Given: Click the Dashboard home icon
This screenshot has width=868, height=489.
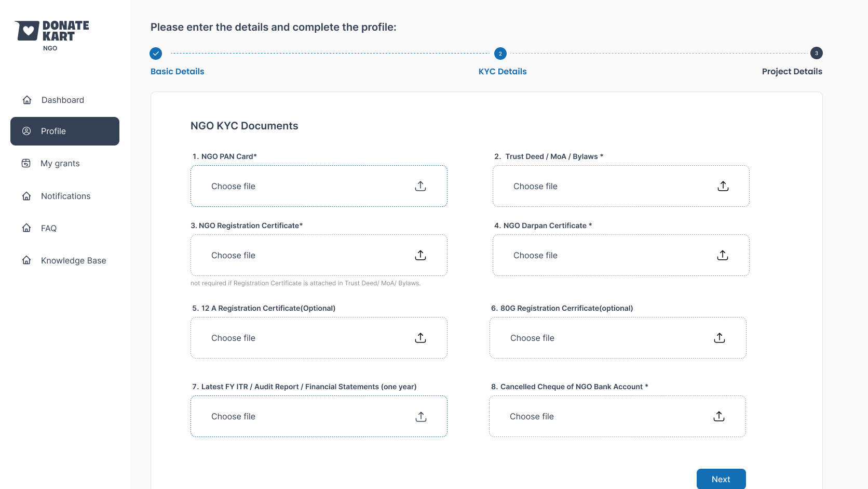Looking at the screenshot, I should tap(27, 100).
